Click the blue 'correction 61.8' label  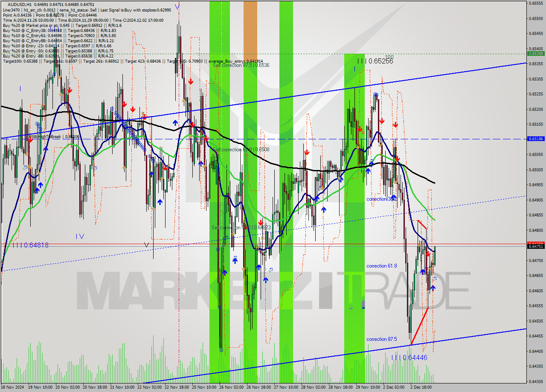[x=382, y=266]
